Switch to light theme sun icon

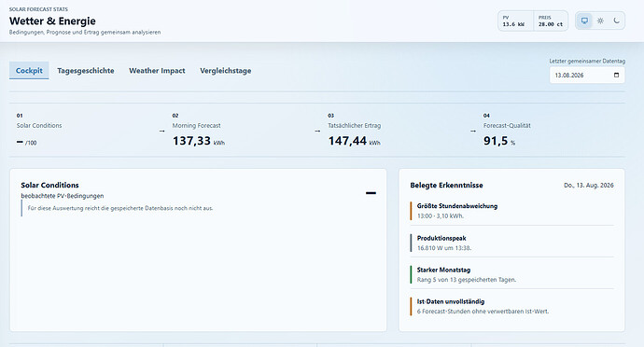[x=600, y=21]
